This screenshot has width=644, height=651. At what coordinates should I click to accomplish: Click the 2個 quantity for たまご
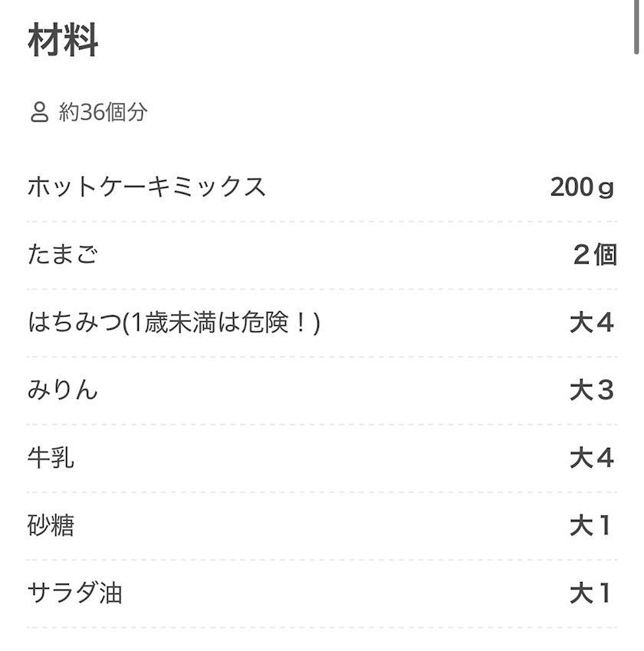click(594, 255)
